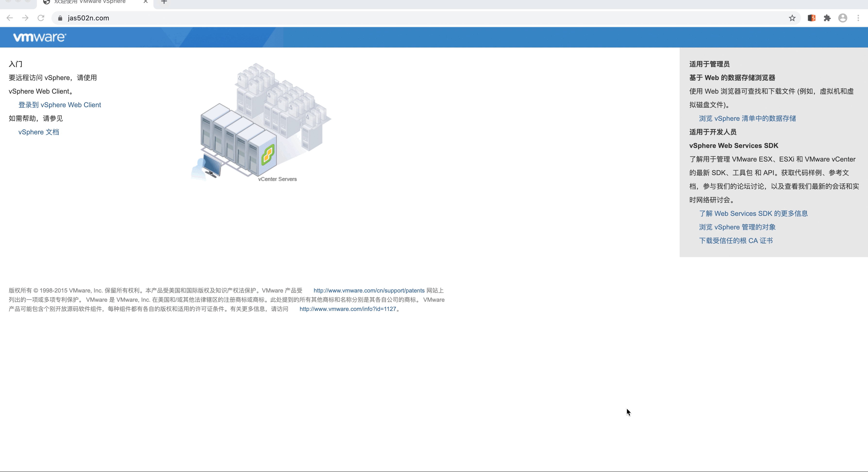Click the vCenter Servers caption text
Screen dimensions: 868x472
[277, 179]
